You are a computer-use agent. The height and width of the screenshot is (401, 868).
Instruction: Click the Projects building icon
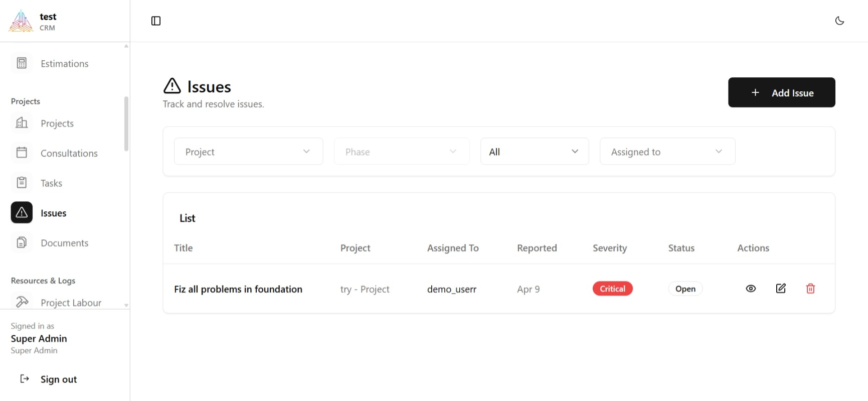(x=22, y=123)
